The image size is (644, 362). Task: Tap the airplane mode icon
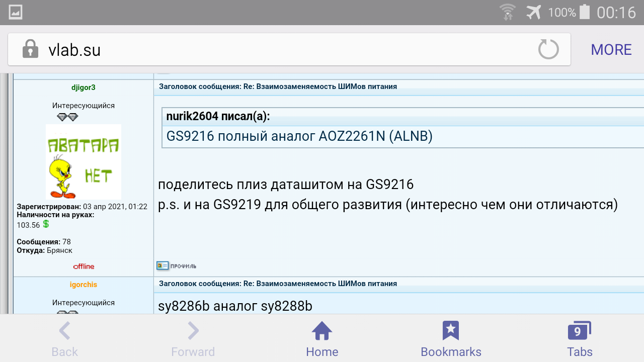534,12
